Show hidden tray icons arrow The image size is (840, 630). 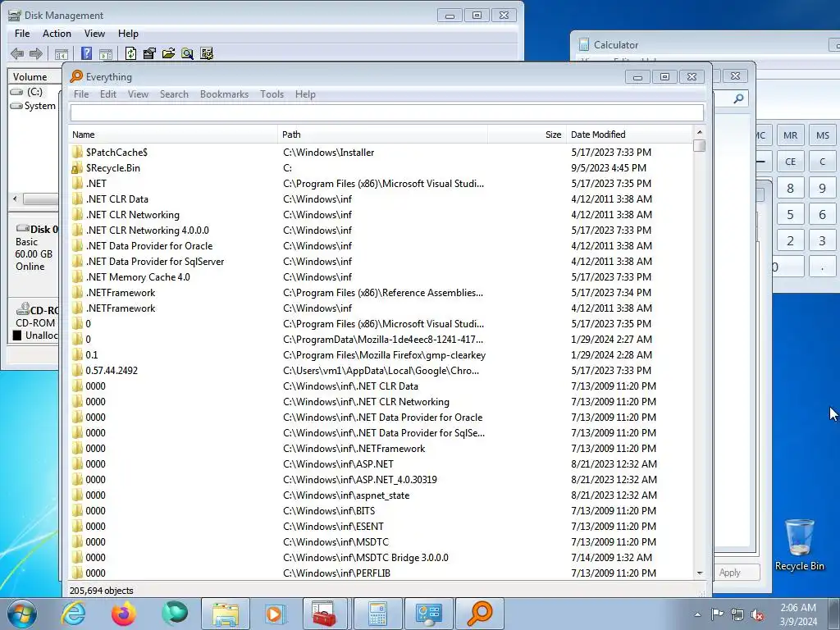pyautogui.click(x=697, y=614)
